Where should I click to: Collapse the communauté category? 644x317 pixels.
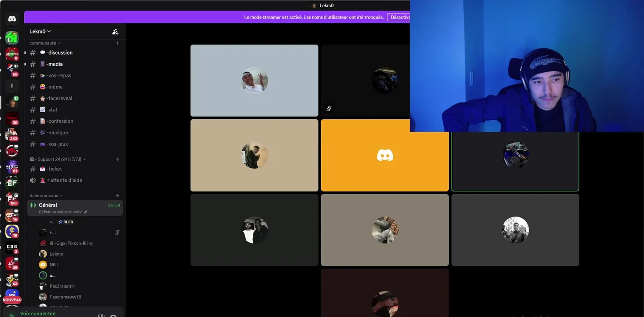point(45,43)
